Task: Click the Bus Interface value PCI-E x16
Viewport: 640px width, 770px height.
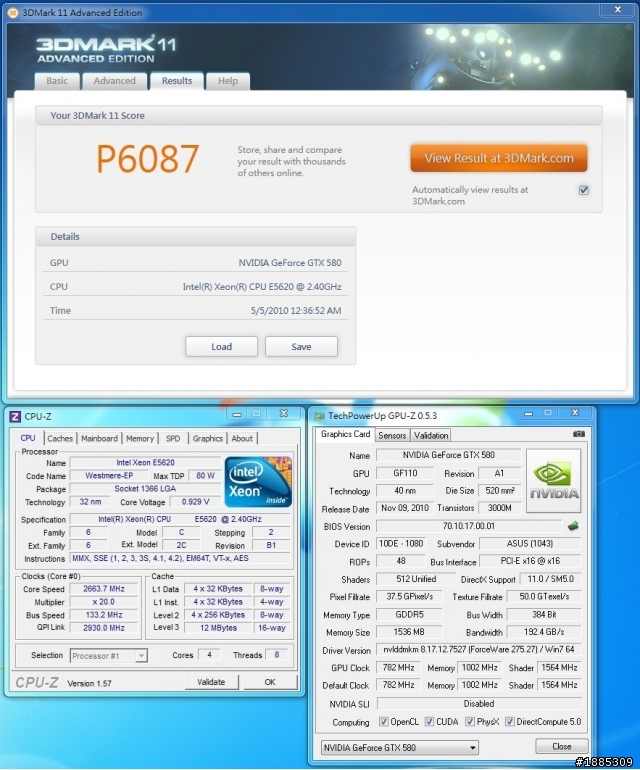Action: point(530,561)
